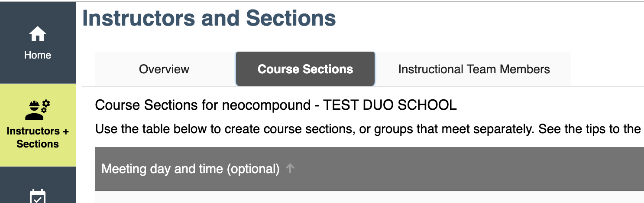Click the sort arrow beside Meeting day header
644x203 pixels.
coord(290,168)
